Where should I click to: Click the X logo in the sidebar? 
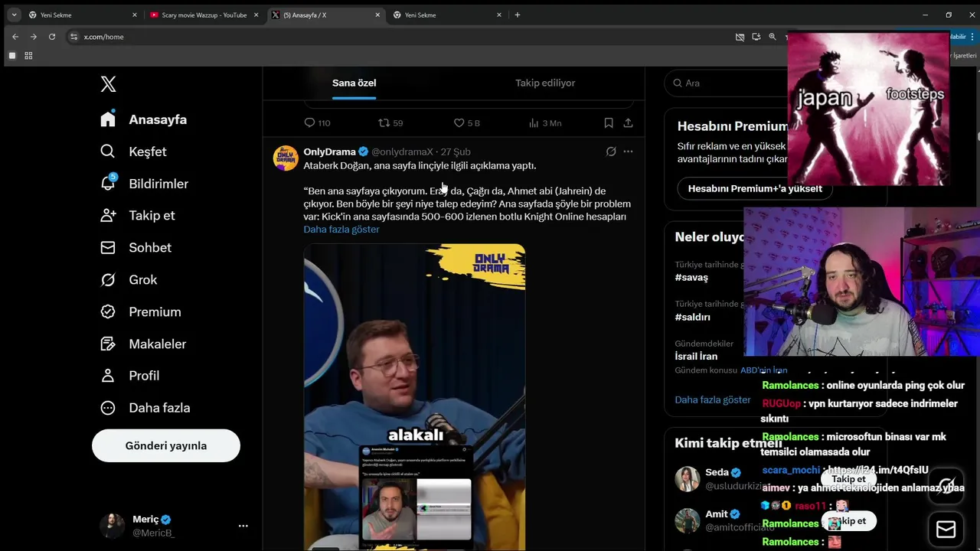tap(109, 84)
